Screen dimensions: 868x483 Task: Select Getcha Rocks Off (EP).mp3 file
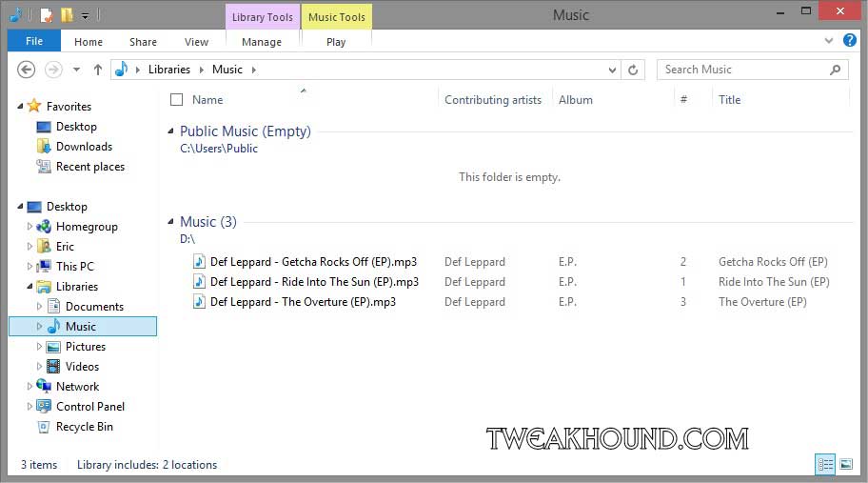click(x=313, y=262)
